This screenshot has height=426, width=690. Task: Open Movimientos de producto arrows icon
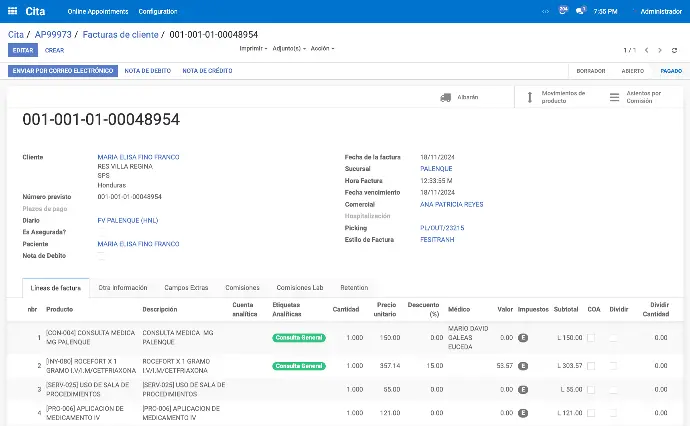[530, 97]
